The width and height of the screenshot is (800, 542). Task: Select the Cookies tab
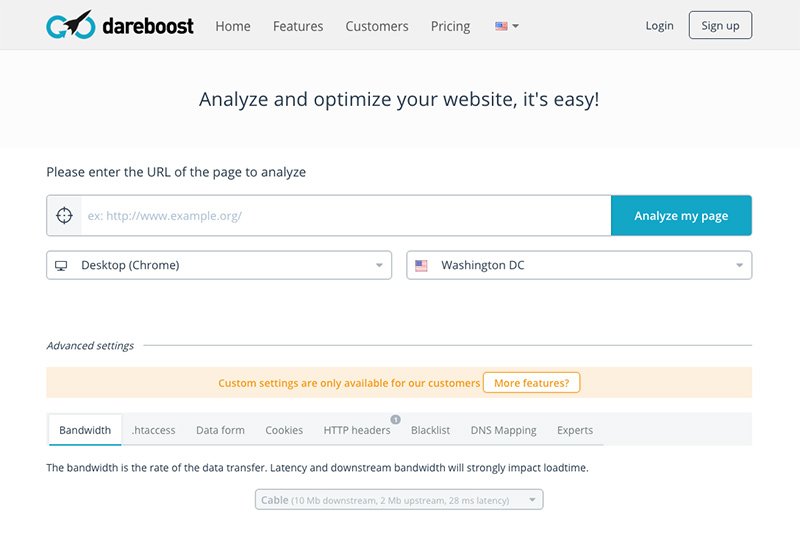(284, 430)
